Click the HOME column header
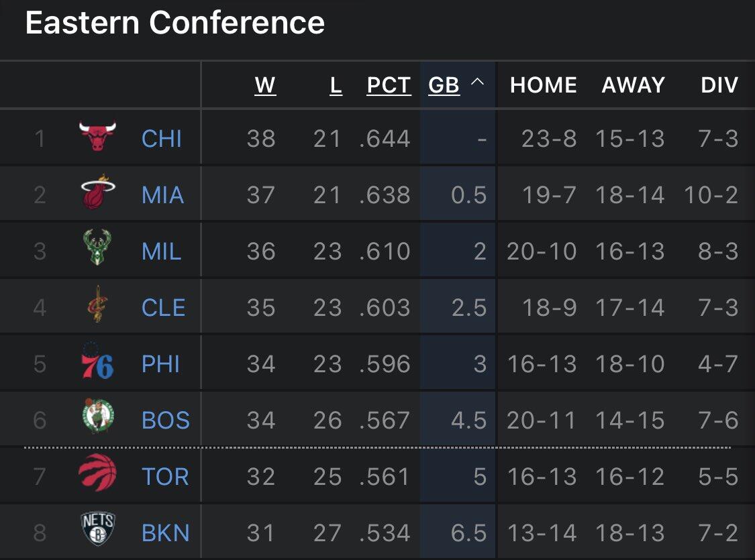 point(543,85)
